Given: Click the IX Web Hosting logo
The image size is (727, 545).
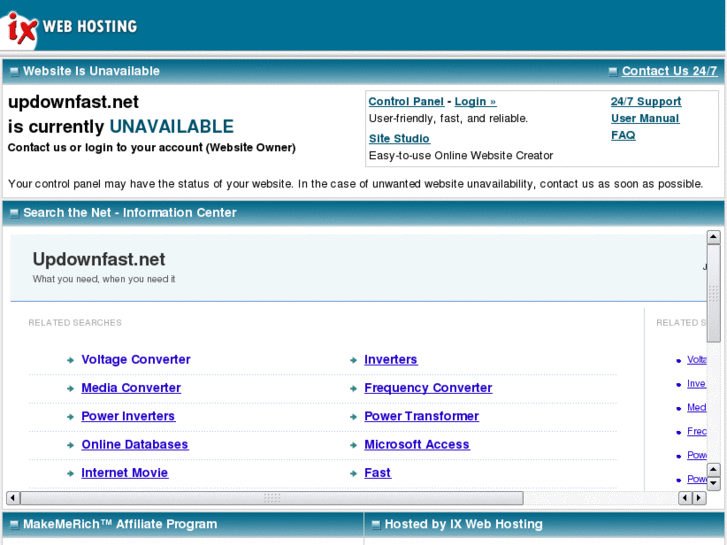Looking at the screenshot, I should pyautogui.click(x=70, y=27).
